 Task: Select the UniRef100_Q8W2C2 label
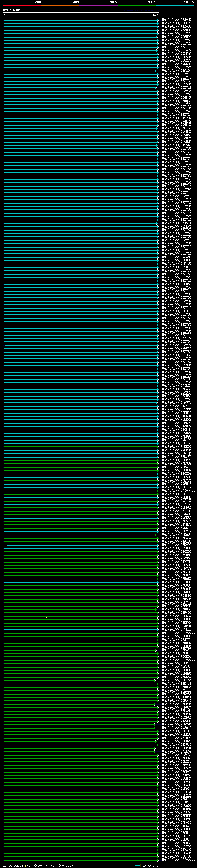(x=176, y=61)
